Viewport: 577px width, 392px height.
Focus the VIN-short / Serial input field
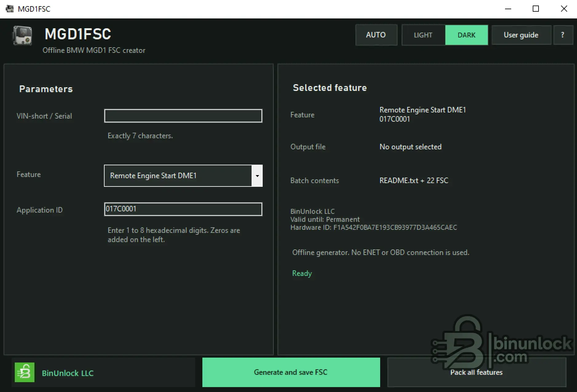183,116
